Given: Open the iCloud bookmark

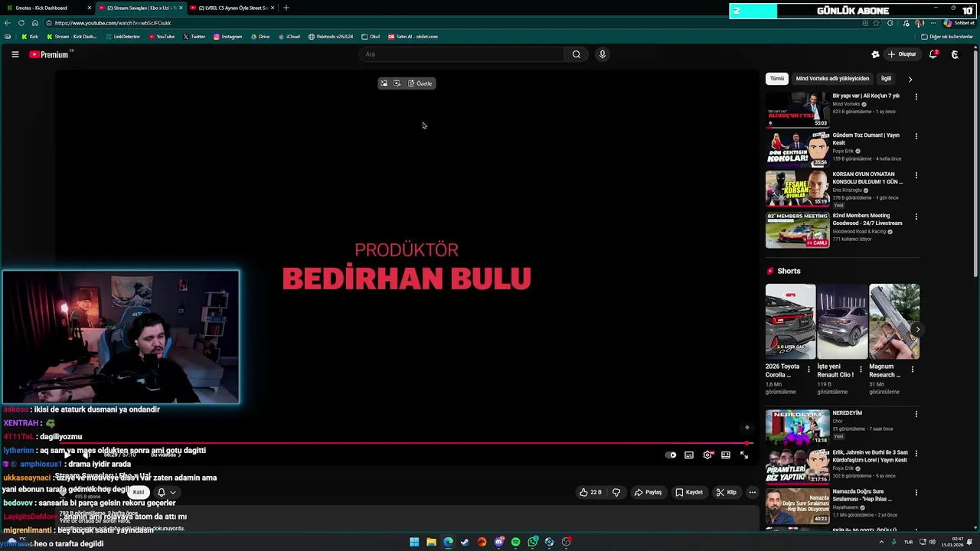Looking at the screenshot, I should (x=289, y=37).
